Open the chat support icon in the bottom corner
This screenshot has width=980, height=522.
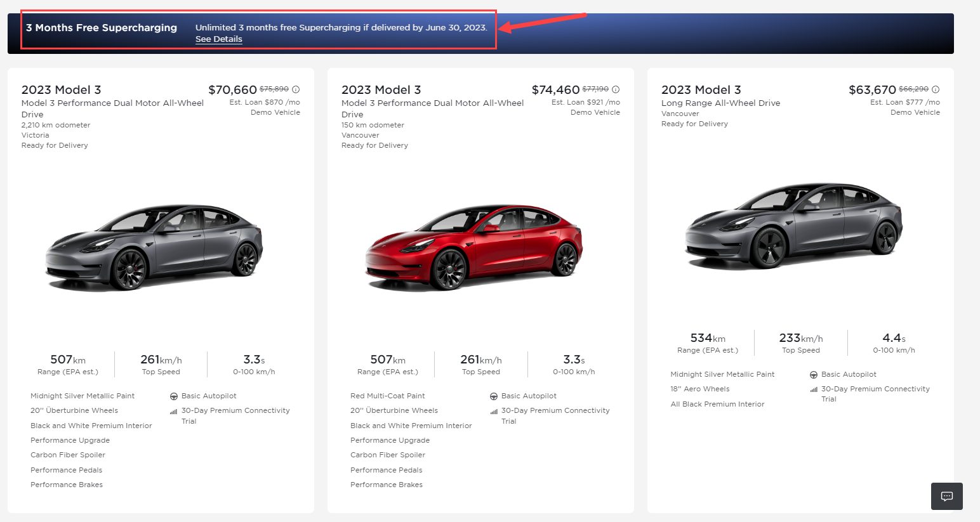(x=946, y=496)
